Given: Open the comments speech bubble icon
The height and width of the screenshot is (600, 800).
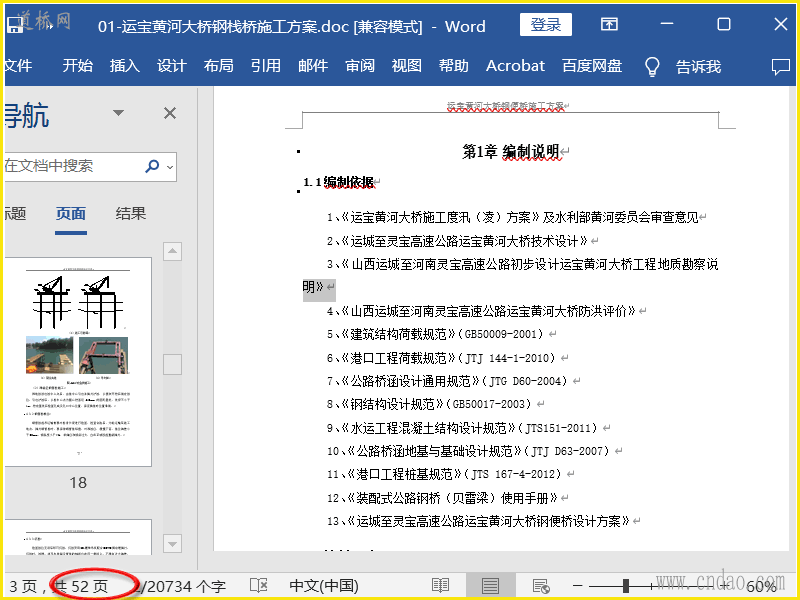Looking at the screenshot, I should coord(781,66).
